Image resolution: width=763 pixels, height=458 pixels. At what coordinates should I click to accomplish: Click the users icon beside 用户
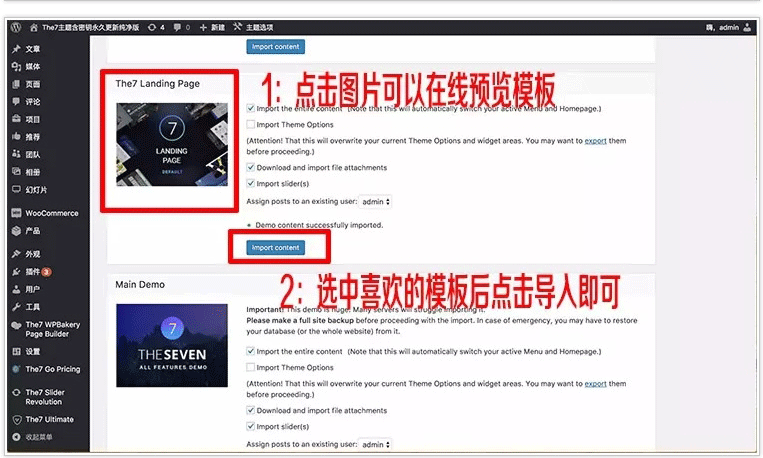17,289
